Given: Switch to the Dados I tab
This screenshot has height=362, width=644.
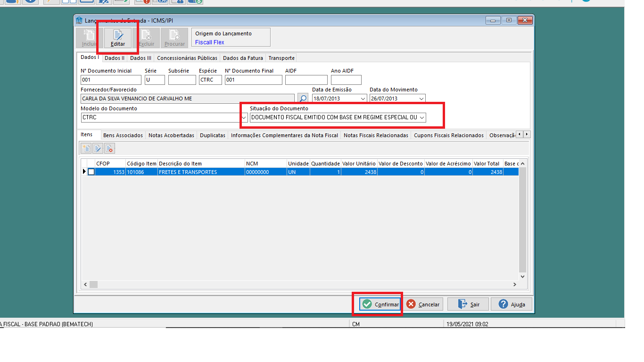Looking at the screenshot, I should 90,58.
